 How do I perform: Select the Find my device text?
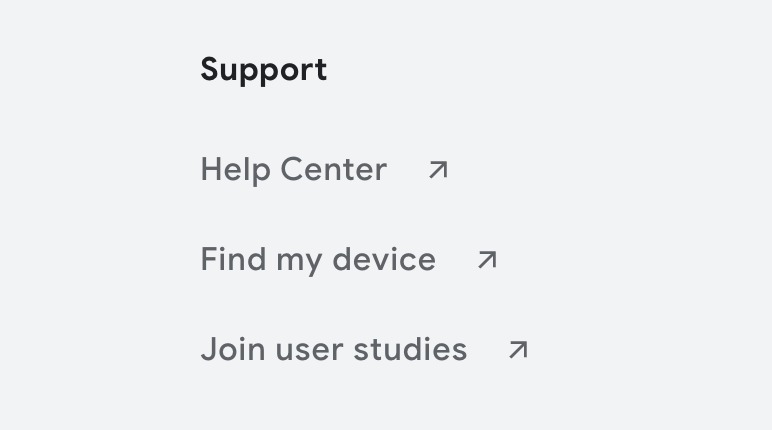click(318, 260)
